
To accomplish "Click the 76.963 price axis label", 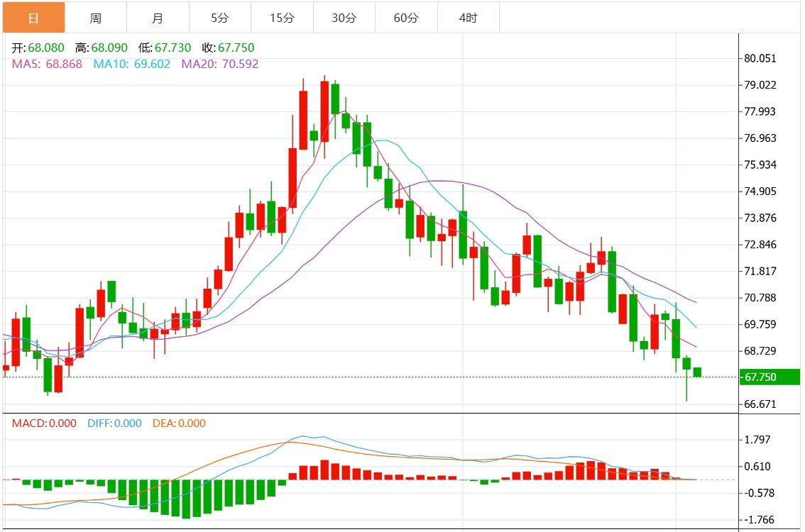I will pyautogui.click(x=760, y=138).
